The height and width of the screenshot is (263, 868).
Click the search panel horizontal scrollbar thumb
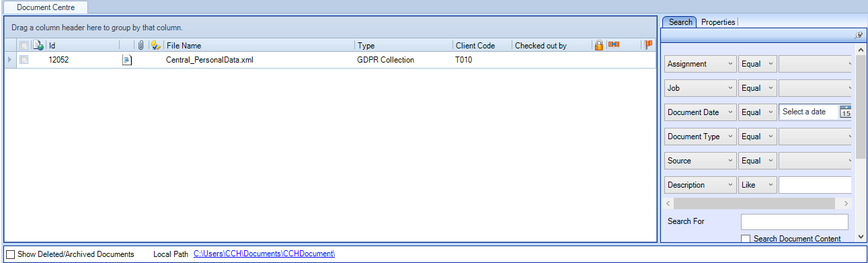(x=754, y=203)
